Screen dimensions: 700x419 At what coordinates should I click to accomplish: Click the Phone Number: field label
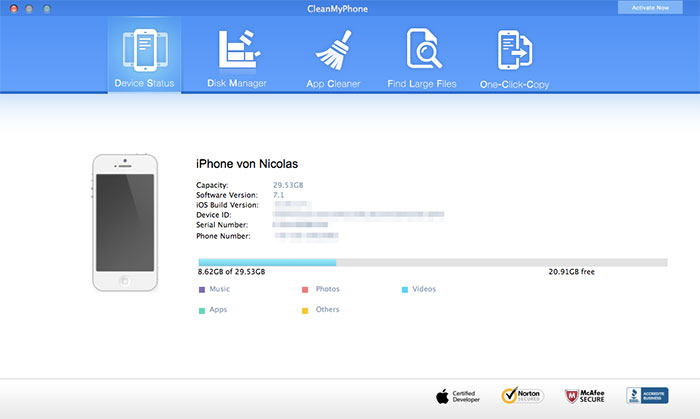tap(223, 236)
